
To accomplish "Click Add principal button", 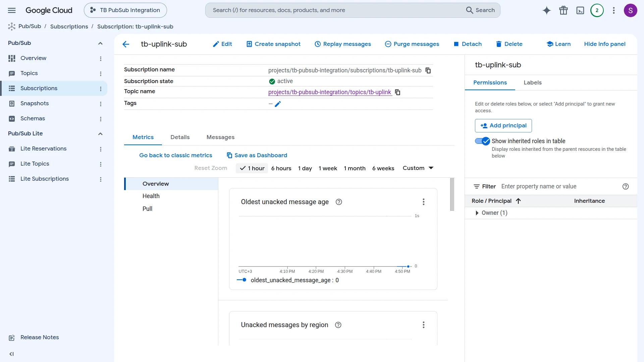I will (x=503, y=126).
